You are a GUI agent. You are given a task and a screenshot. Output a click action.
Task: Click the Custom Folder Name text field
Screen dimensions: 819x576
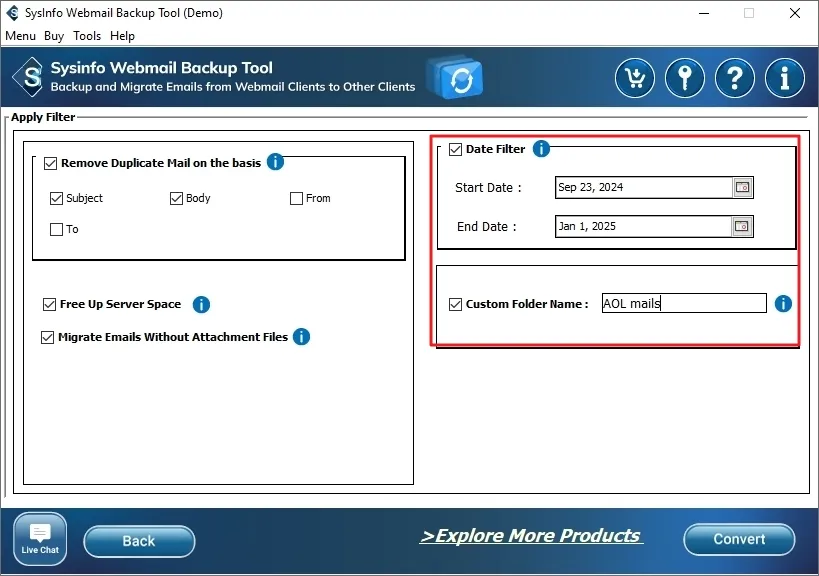684,303
